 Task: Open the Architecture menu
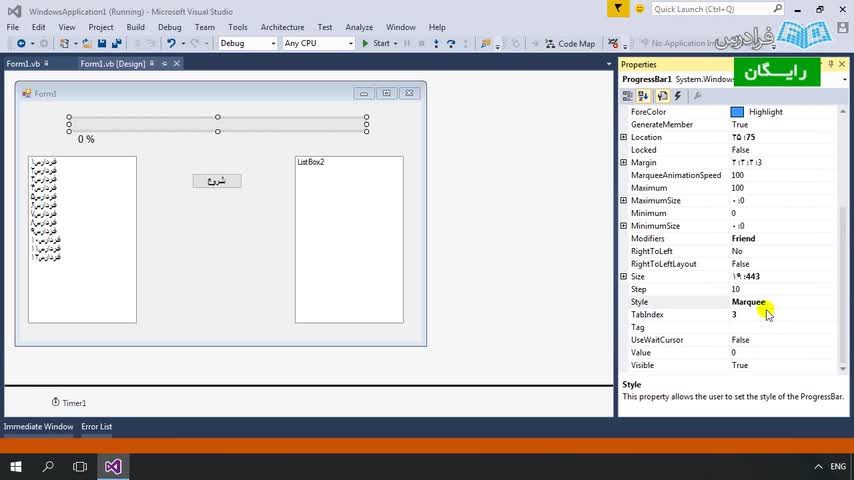tap(282, 27)
